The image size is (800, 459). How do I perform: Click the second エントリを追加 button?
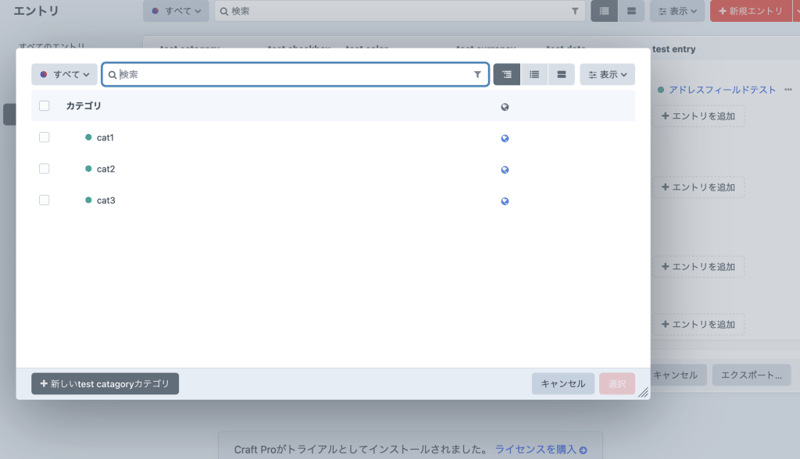(698, 187)
